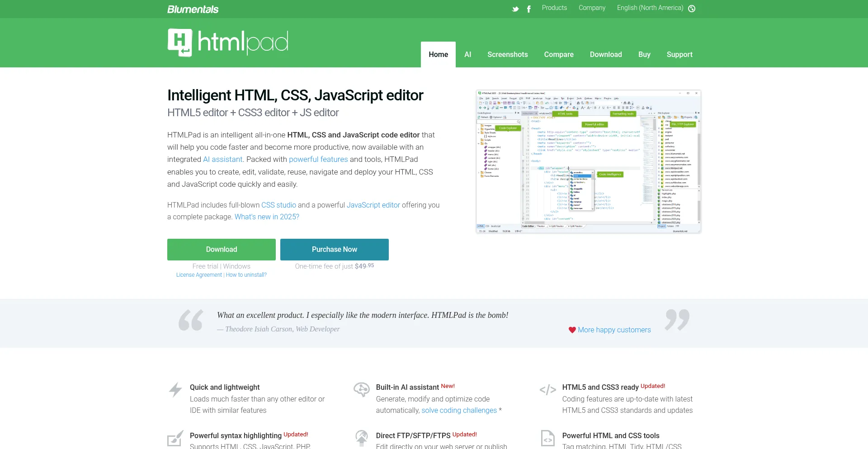Viewport: 868px width, 449px height.
Task: Open the Company menu
Action: (592, 8)
